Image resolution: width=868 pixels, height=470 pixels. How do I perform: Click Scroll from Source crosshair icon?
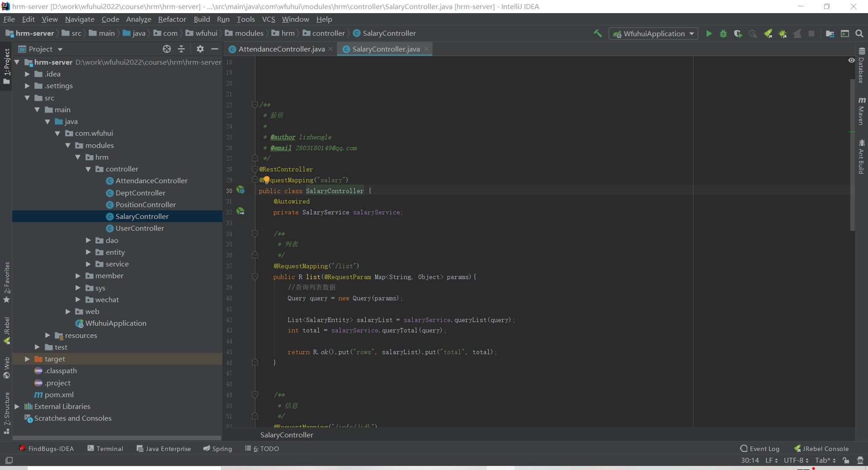(x=167, y=49)
